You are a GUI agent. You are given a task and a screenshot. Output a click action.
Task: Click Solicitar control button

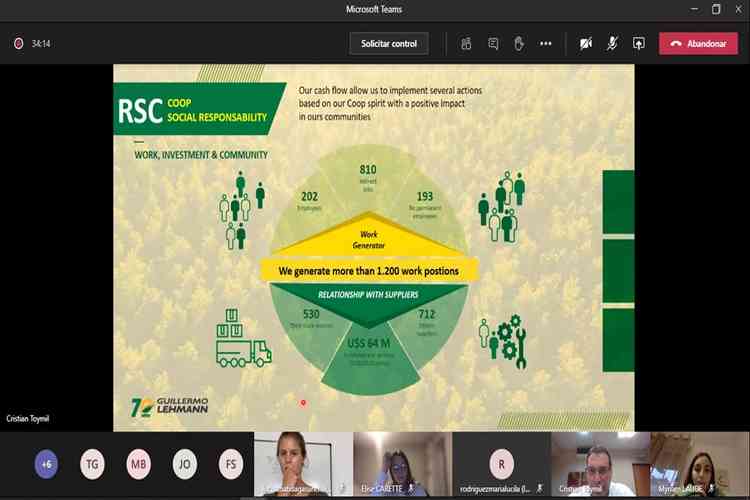point(389,44)
